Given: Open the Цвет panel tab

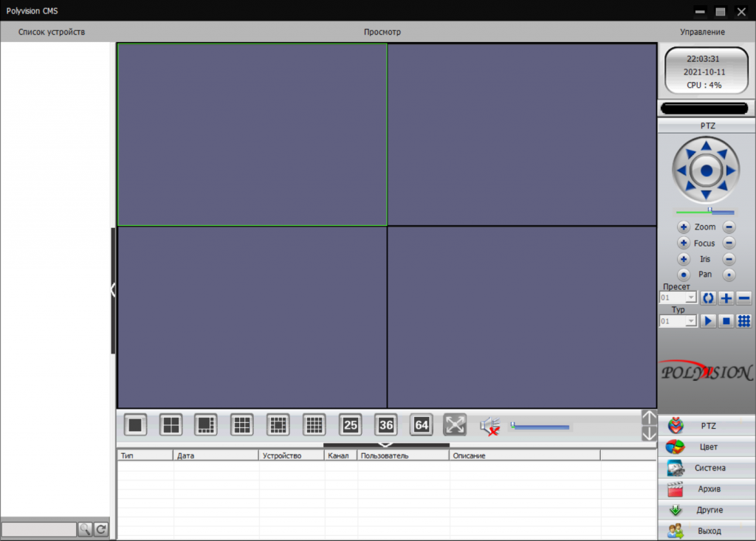Looking at the screenshot, I should (x=707, y=447).
